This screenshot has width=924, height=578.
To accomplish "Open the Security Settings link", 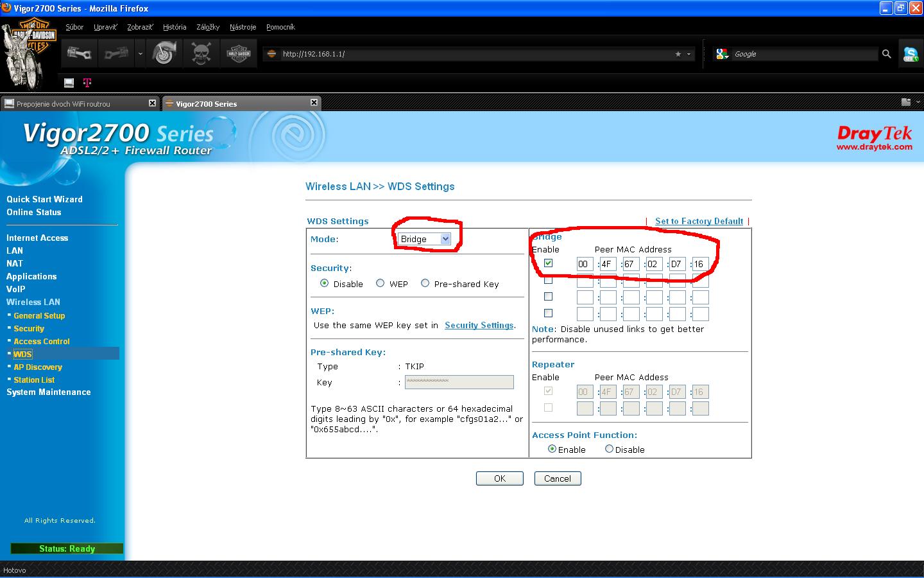I will (479, 326).
